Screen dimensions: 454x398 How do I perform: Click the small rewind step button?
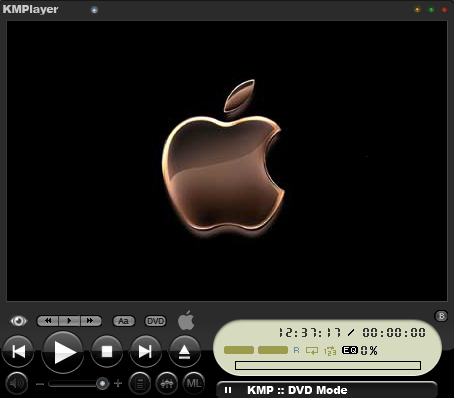click(x=48, y=321)
